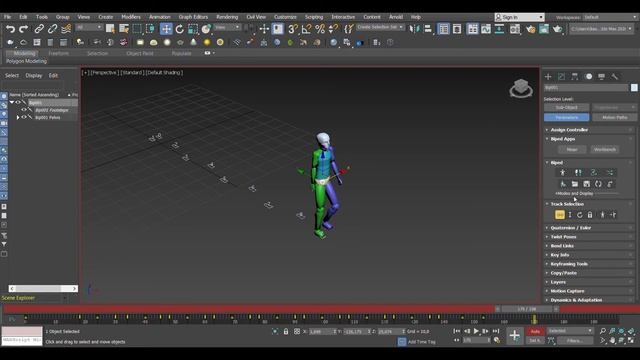The image size is (640, 360).
Task: Expand the Bip001 Pelvis tree node
Action: [18, 117]
